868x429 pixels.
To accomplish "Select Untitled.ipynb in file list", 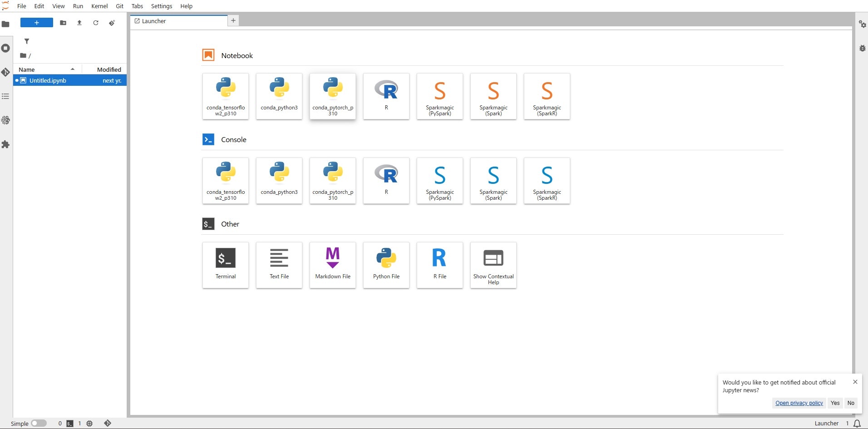I will [x=70, y=80].
